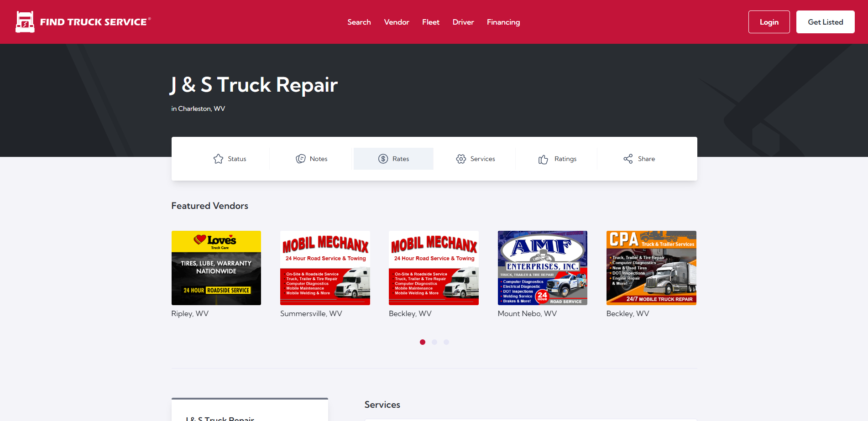Screen dimensions: 868x421
Task: Jump to third carousel page dot
Action: (446, 342)
